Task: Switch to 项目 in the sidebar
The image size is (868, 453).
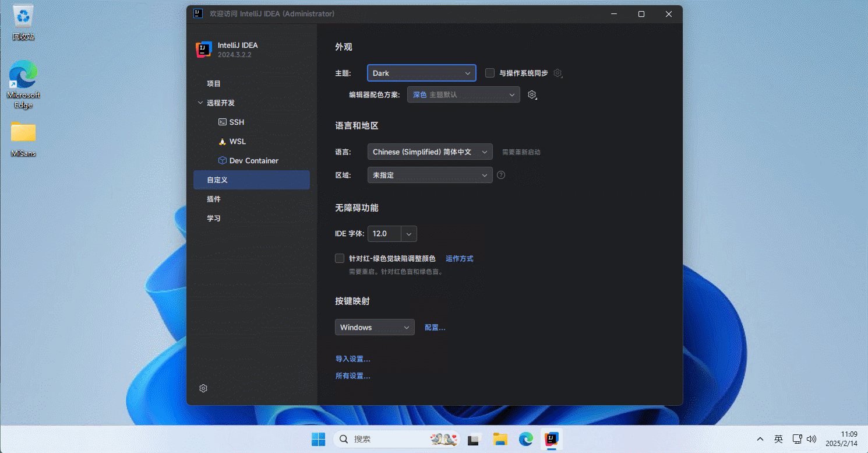Action: [x=214, y=83]
